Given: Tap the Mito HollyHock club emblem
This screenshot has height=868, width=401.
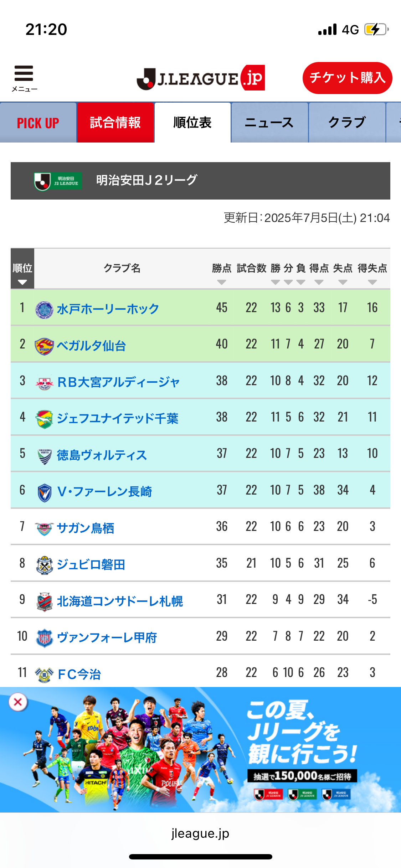Looking at the screenshot, I should 44,309.
